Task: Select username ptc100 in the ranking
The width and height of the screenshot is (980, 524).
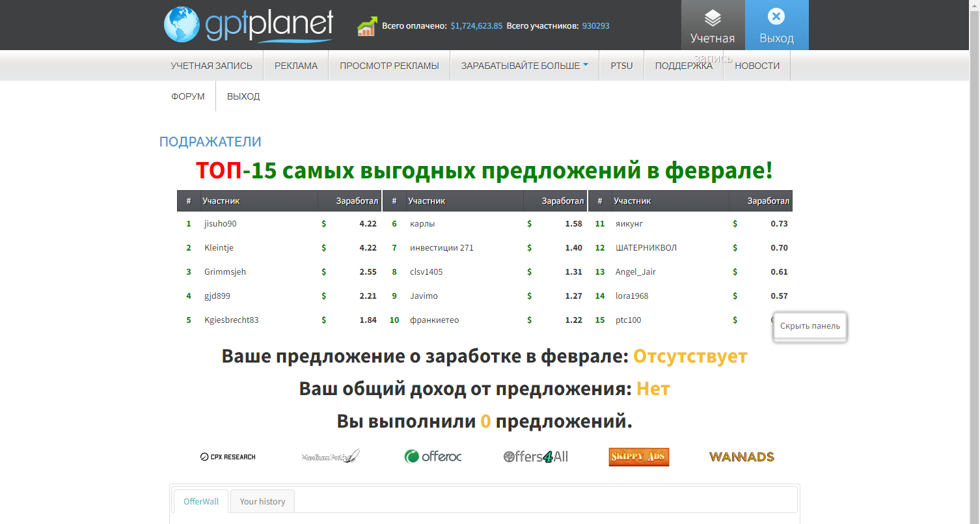Action: [x=629, y=320]
